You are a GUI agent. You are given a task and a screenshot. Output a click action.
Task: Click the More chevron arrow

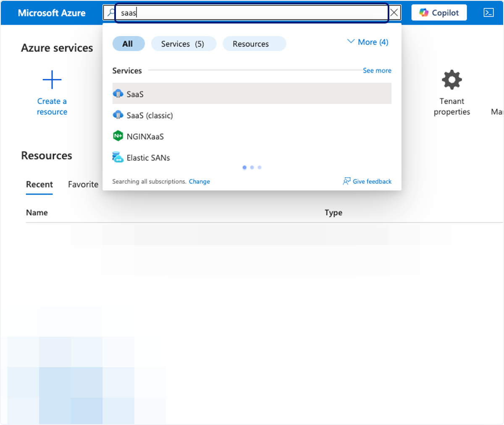coord(351,41)
